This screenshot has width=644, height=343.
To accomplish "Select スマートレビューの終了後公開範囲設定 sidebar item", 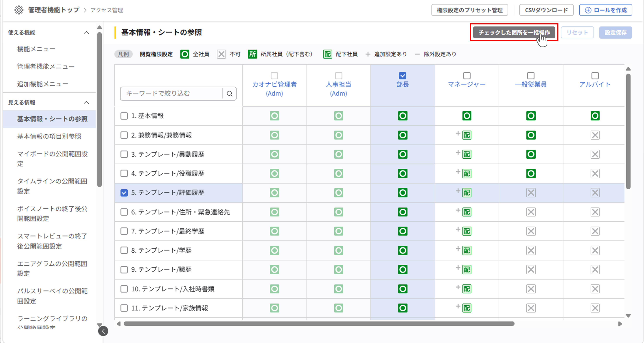I will pos(52,241).
